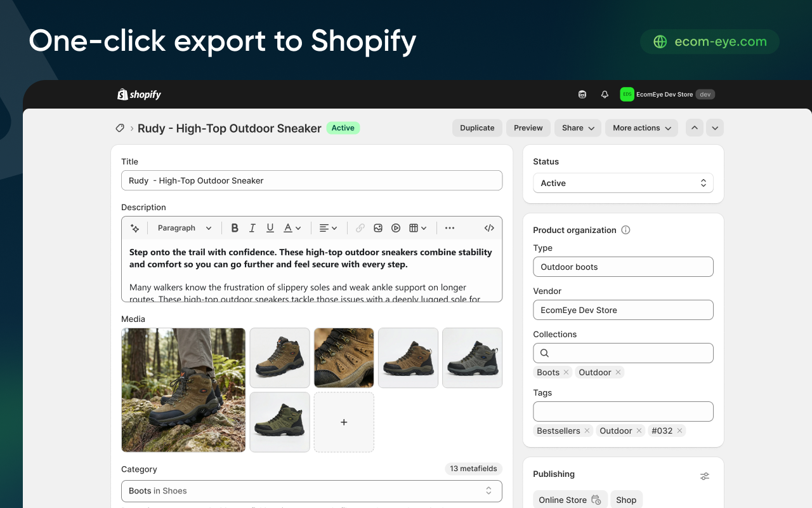Click Product organization info icon
The height and width of the screenshot is (508, 812).
coord(625,230)
